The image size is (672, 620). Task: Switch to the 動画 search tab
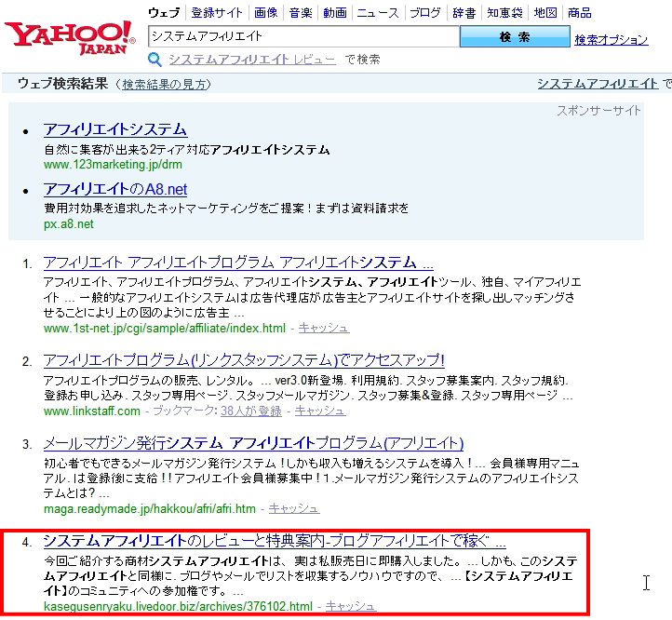tap(335, 13)
